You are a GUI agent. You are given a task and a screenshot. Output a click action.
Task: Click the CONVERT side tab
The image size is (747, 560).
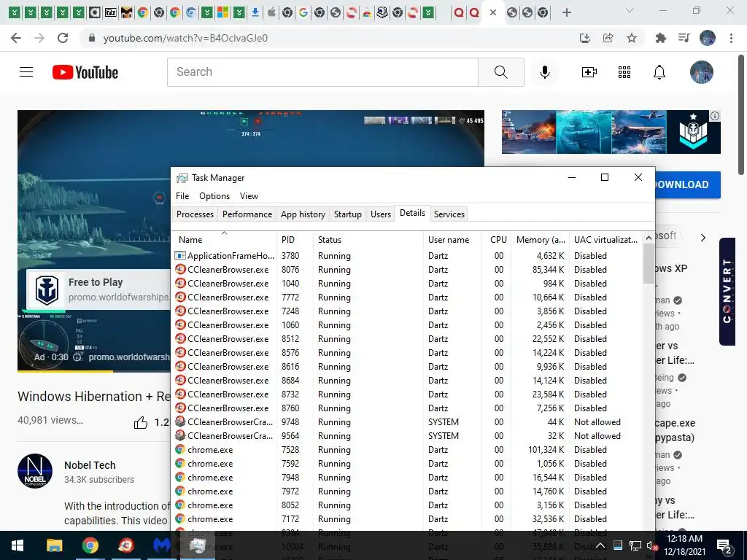click(727, 291)
